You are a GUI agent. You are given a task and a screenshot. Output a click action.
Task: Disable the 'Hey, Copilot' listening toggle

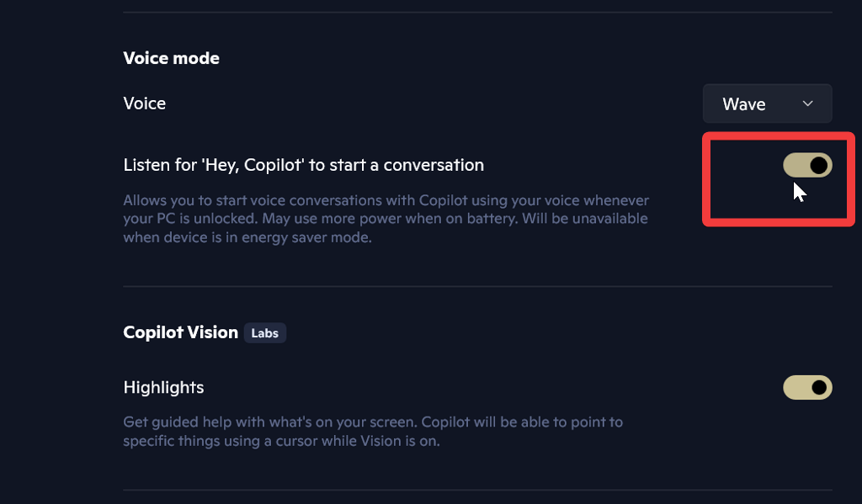coord(807,166)
